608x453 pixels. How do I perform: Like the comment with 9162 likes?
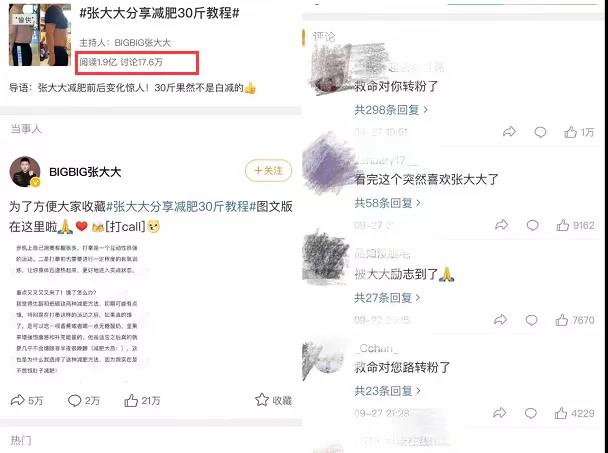click(563, 225)
